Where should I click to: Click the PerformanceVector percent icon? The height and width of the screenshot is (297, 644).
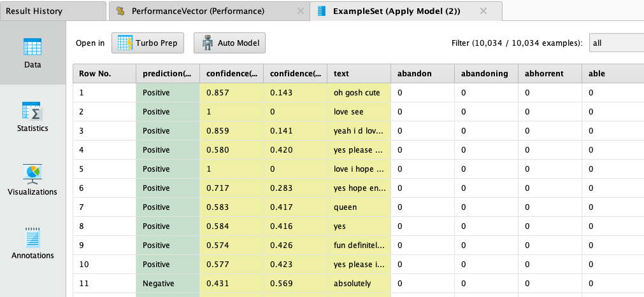tap(120, 11)
